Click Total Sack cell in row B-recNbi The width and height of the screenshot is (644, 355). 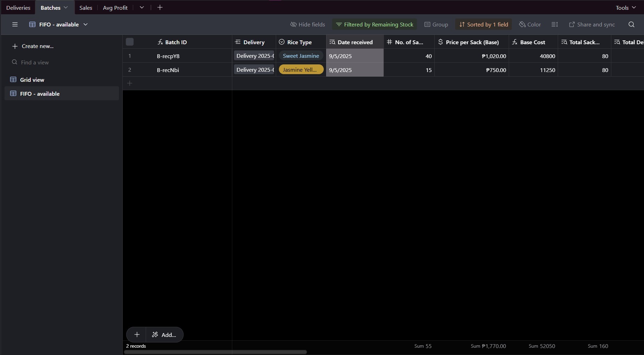click(x=585, y=70)
